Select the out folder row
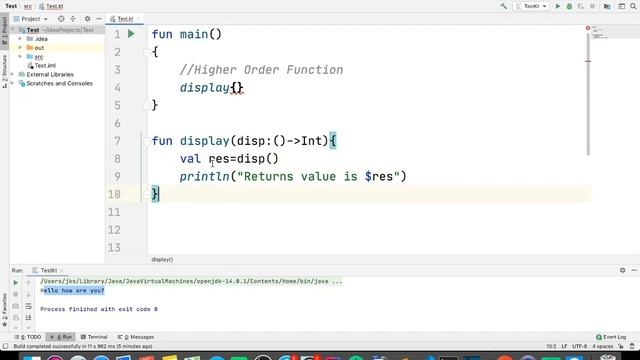Image resolution: width=640 pixels, height=360 pixels. (57, 48)
